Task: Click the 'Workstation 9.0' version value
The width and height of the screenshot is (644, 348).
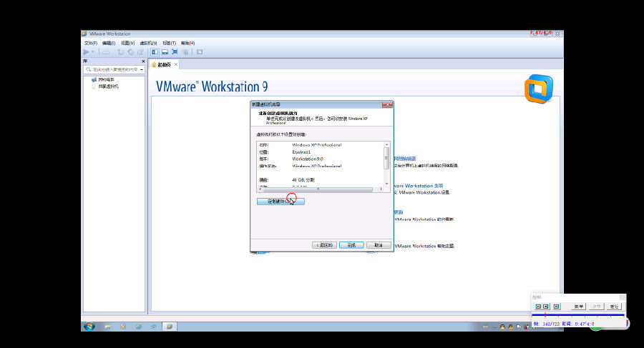Action: coord(308,159)
